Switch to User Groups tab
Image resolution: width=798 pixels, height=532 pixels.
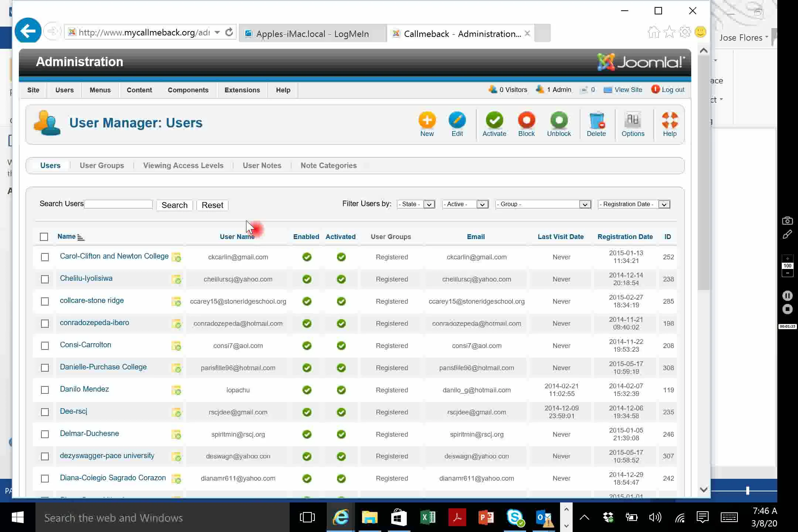coord(102,166)
